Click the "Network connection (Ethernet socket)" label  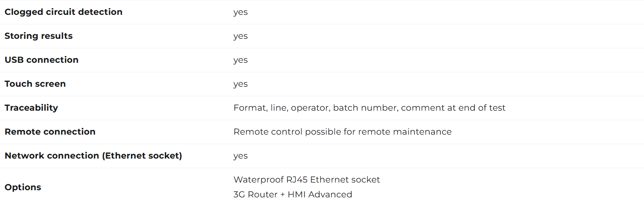(94, 156)
